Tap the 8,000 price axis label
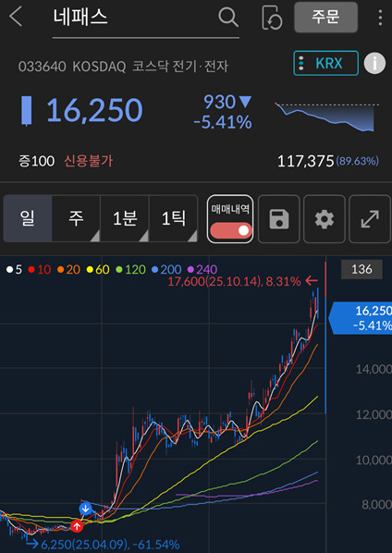This screenshot has height=553, width=392. pos(376,505)
